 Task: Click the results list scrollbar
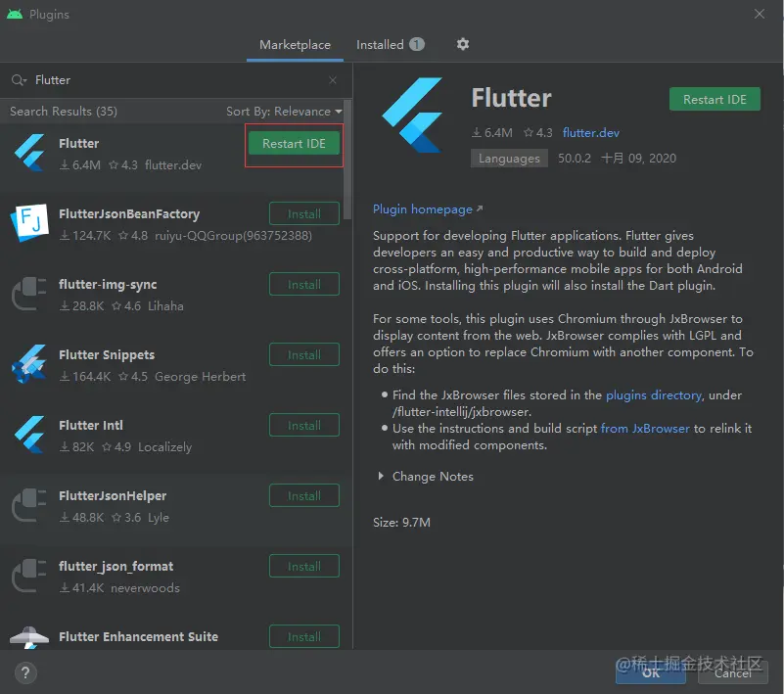tap(347, 160)
